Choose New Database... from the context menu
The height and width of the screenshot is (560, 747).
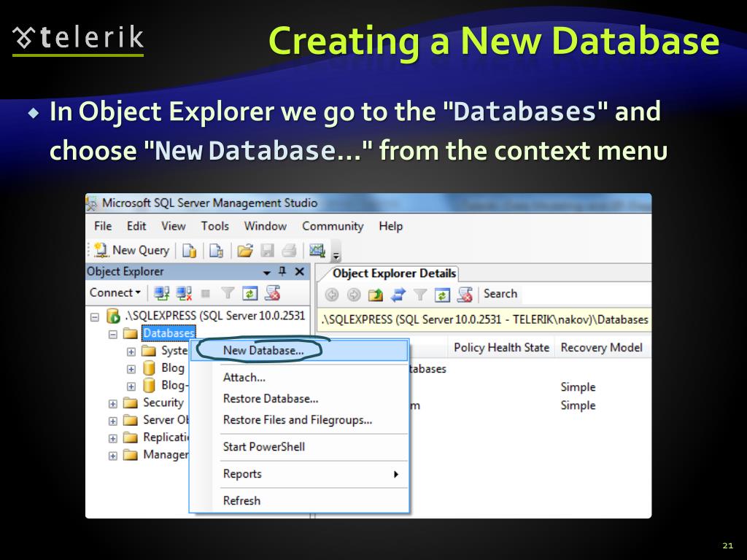298,351
